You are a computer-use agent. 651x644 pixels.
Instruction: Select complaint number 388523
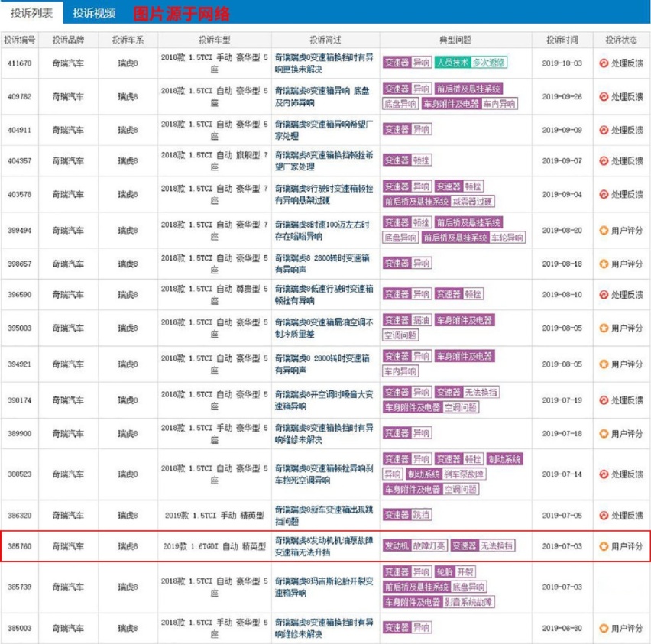click(x=20, y=474)
